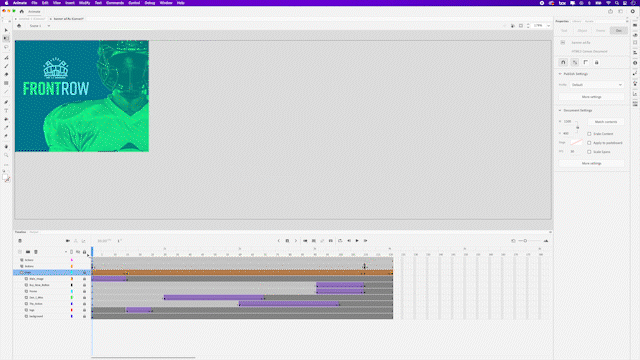The height and width of the screenshot is (360, 640).
Task: Toggle lock on the Buy_Now_Button layer
Action: [x=84, y=285]
